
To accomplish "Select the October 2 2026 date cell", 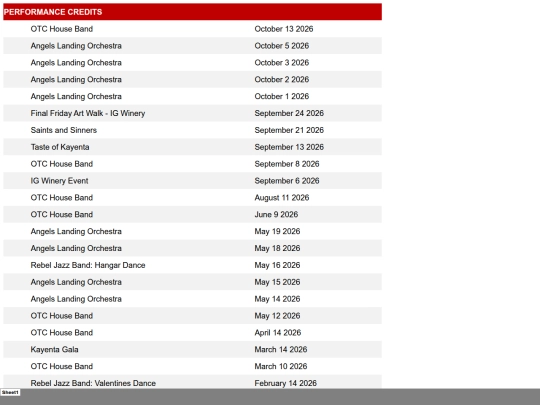I will coord(282,80).
